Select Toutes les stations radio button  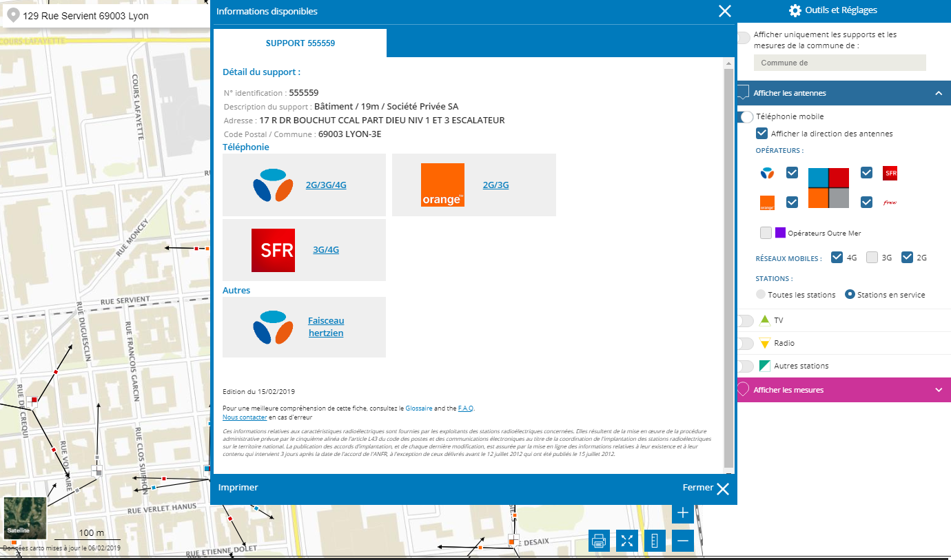761,294
